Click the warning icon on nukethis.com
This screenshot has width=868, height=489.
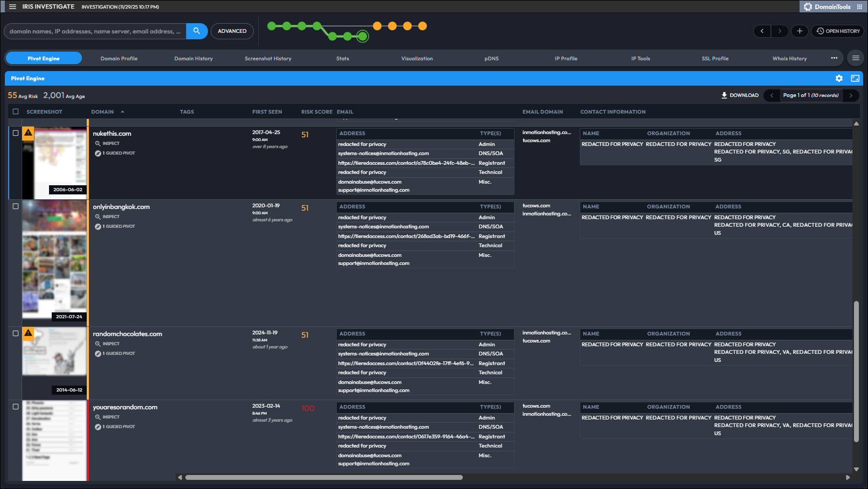pyautogui.click(x=28, y=133)
